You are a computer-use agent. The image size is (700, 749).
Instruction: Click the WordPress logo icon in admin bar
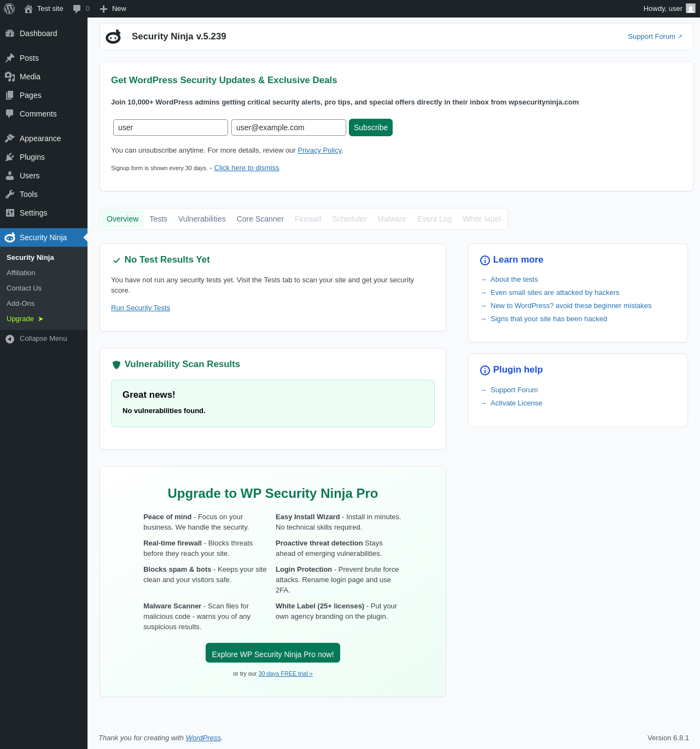tap(9, 9)
